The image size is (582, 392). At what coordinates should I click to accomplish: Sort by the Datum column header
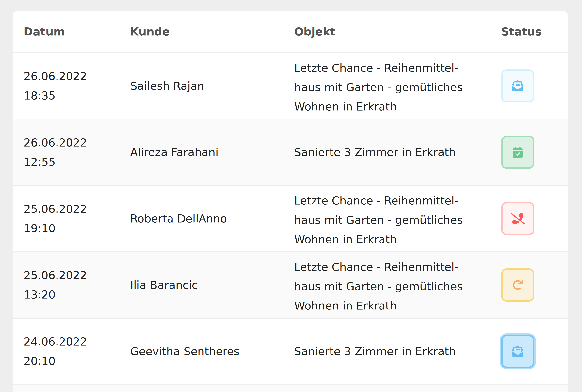click(44, 32)
